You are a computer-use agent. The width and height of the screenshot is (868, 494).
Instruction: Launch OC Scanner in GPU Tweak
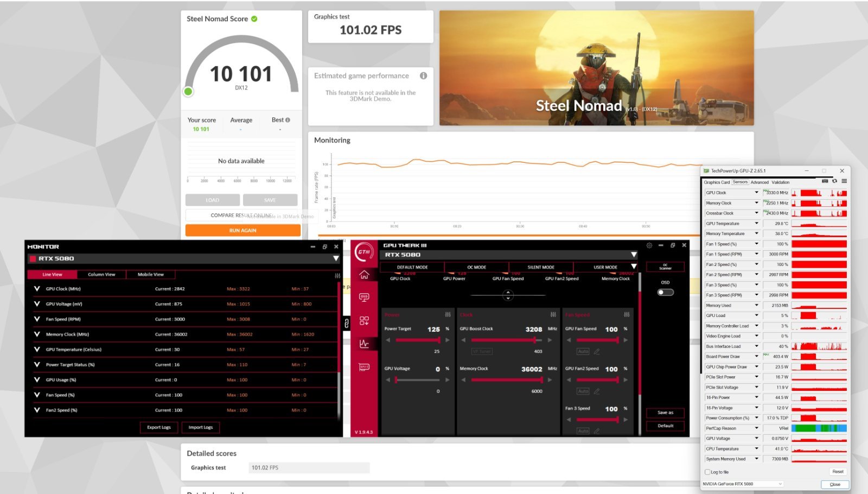(665, 267)
